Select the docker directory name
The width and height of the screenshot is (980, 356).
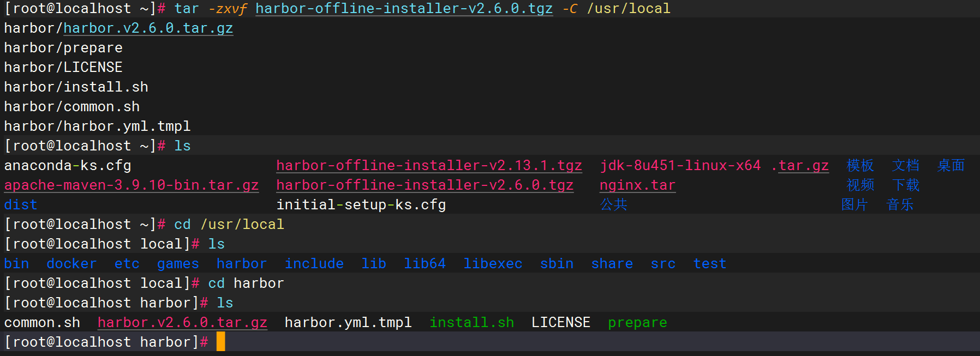(x=71, y=263)
